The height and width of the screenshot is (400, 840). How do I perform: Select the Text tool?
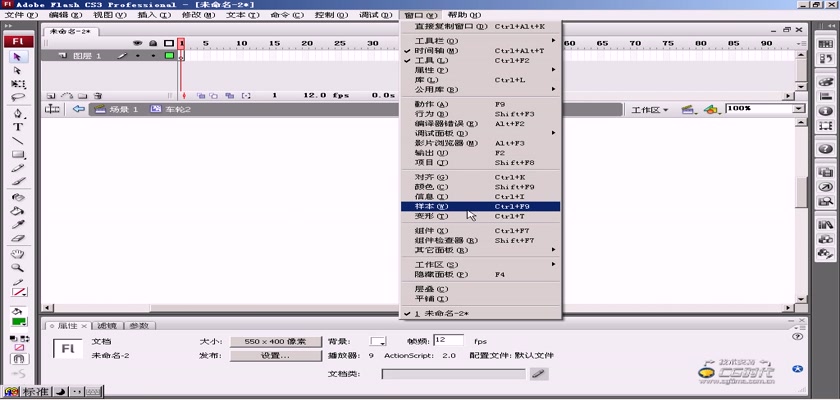tap(18, 127)
